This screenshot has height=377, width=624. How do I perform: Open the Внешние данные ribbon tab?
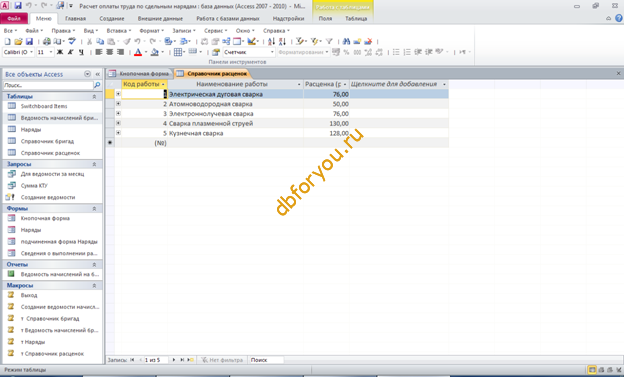[x=160, y=18]
